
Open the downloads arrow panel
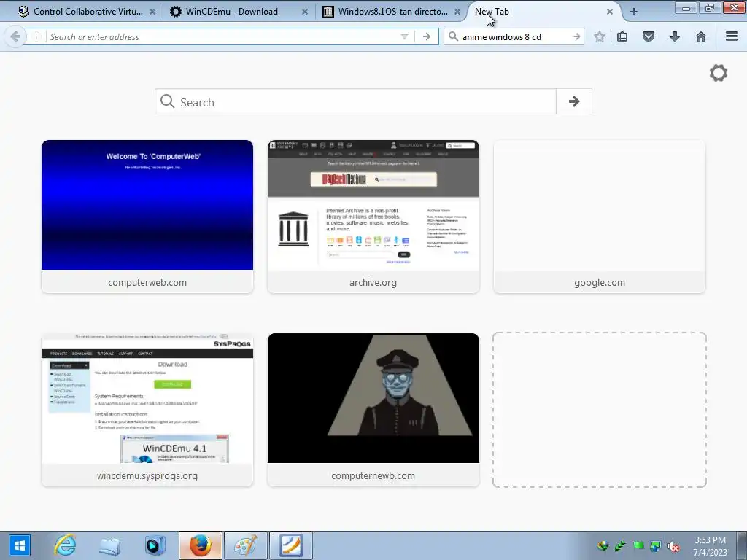click(675, 36)
